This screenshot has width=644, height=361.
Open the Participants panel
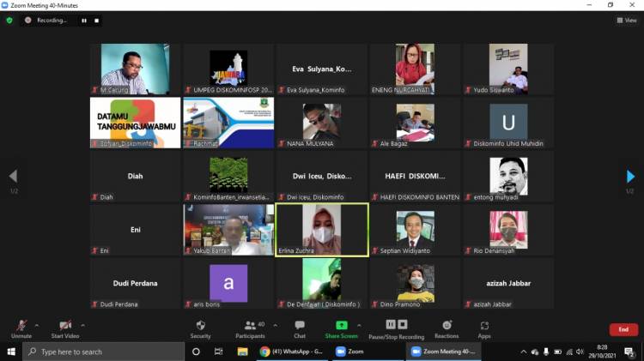250,329
